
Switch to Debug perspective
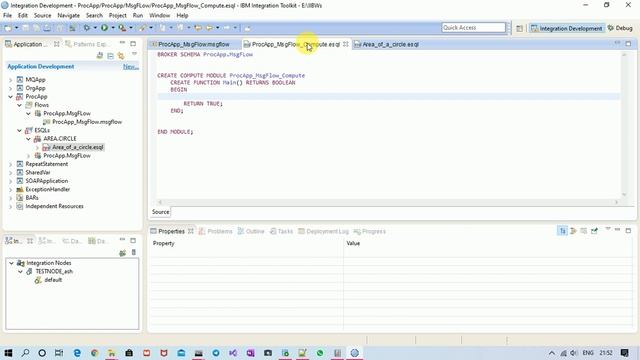pos(620,28)
